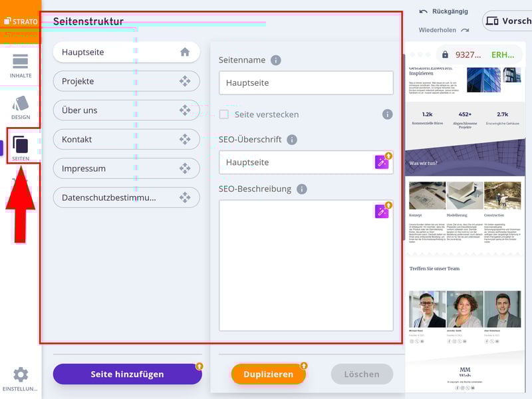Click the Modellierung image in preview

point(465,196)
